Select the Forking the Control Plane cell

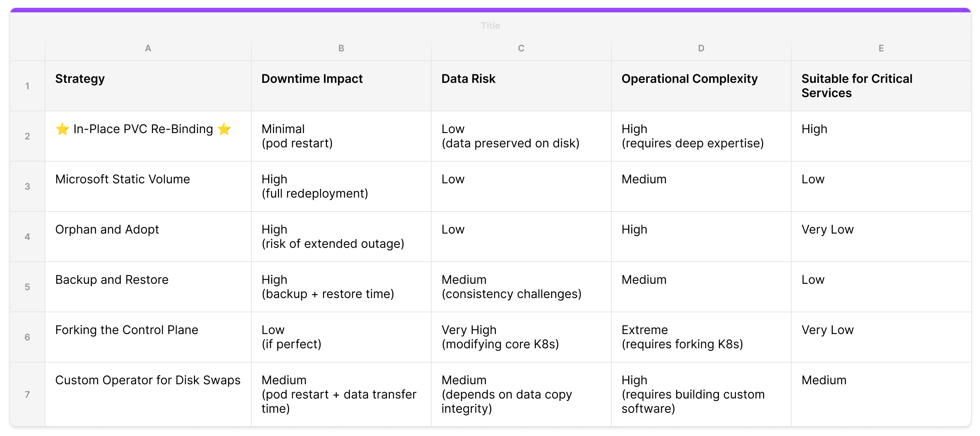click(148, 337)
